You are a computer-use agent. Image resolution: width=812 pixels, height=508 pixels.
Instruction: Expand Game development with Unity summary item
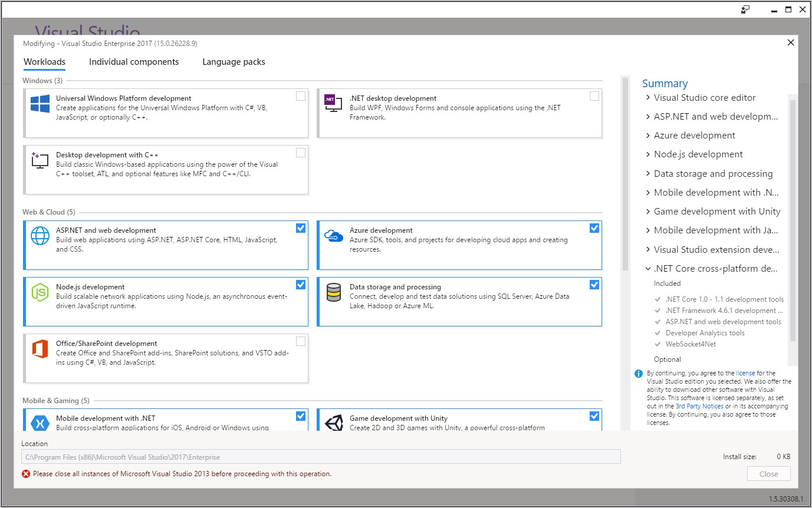pyautogui.click(x=648, y=212)
